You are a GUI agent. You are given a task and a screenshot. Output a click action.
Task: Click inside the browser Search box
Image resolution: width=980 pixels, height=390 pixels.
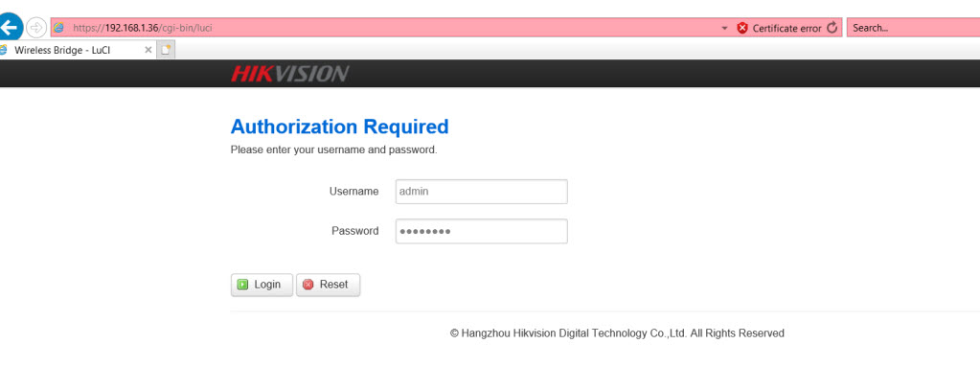pos(910,28)
